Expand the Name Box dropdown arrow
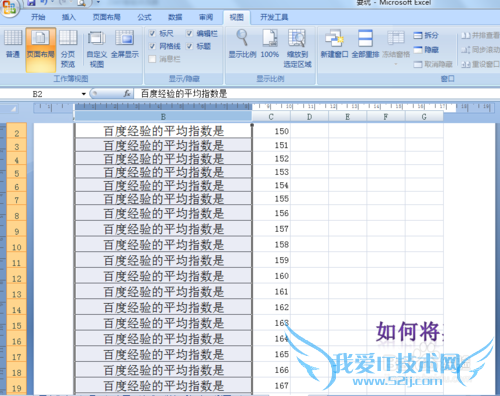Image resolution: width=500 pixels, height=396 pixels. coord(84,94)
